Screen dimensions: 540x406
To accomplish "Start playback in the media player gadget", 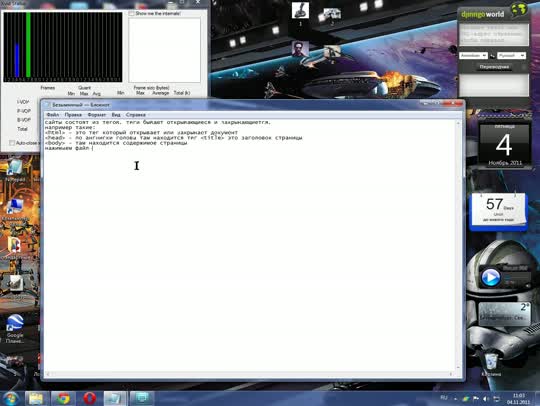I will coord(491,277).
